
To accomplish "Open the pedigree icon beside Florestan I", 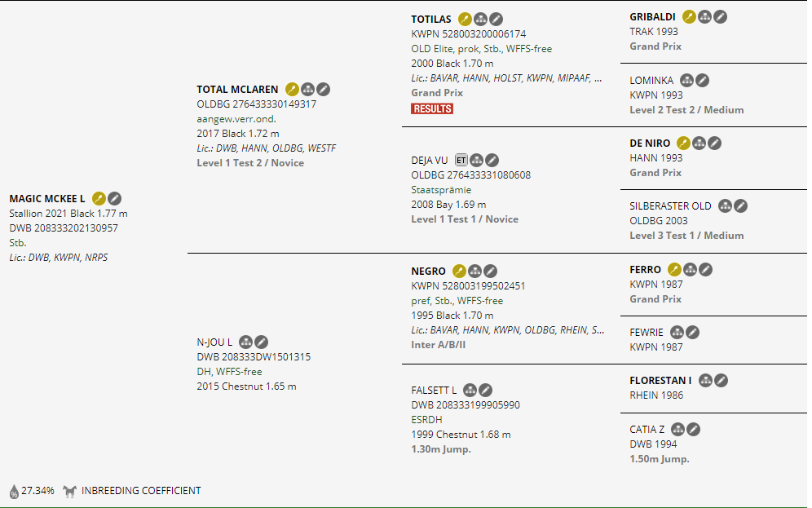I will 705,381.
